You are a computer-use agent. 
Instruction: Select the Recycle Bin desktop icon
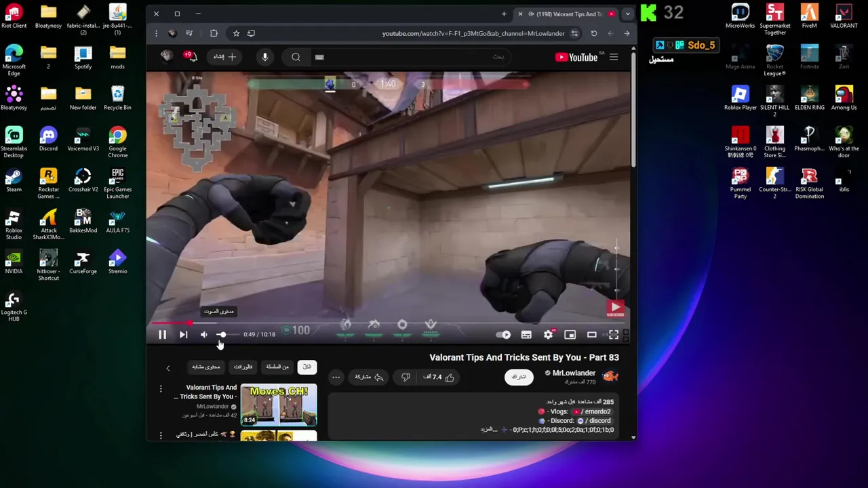(117, 99)
